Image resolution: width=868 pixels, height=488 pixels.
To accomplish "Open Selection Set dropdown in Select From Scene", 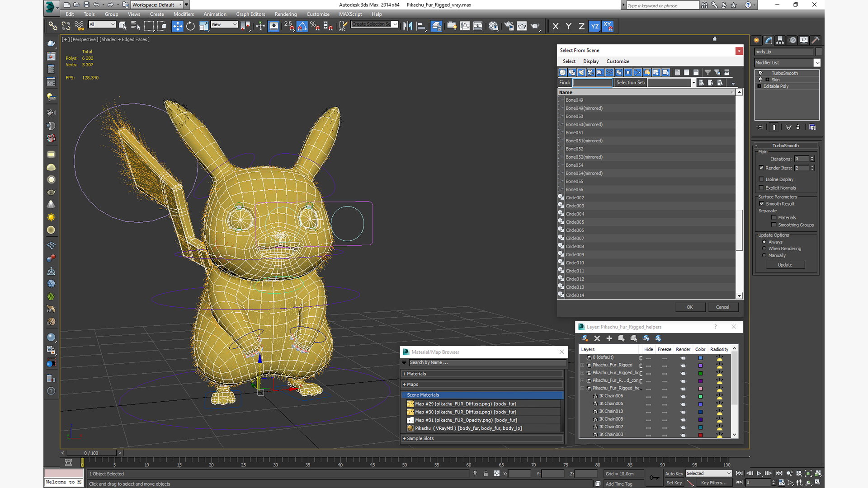I will pos(693,83).
